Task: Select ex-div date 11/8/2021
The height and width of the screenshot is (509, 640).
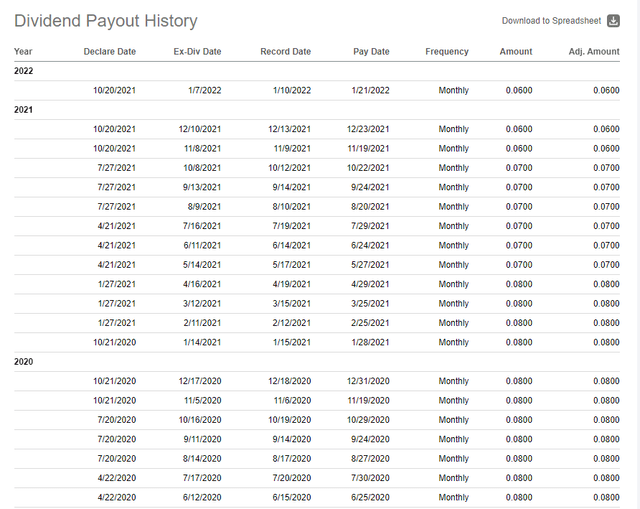Action: [202, 149]
